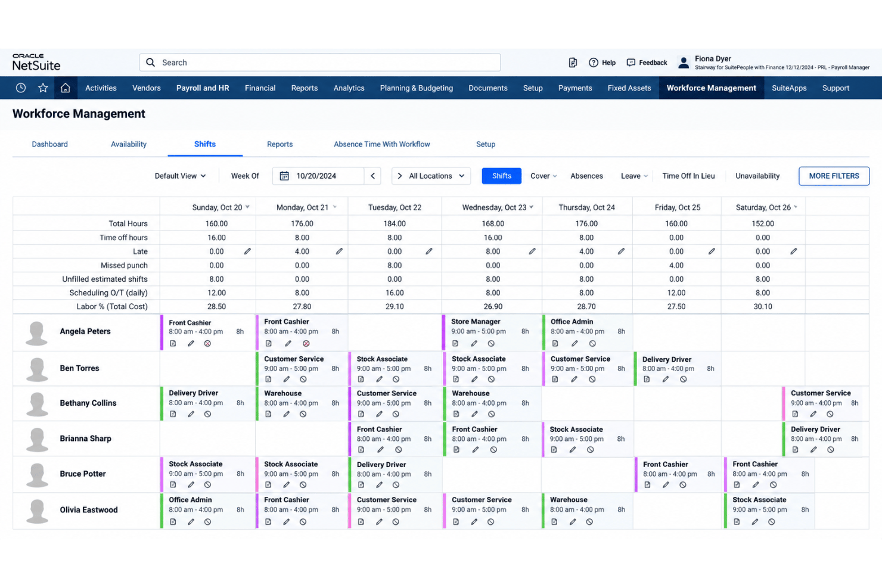
Task: Open the Wednesday, Oct 23 column dropdown arrow
Action: (x=531, y=207)
